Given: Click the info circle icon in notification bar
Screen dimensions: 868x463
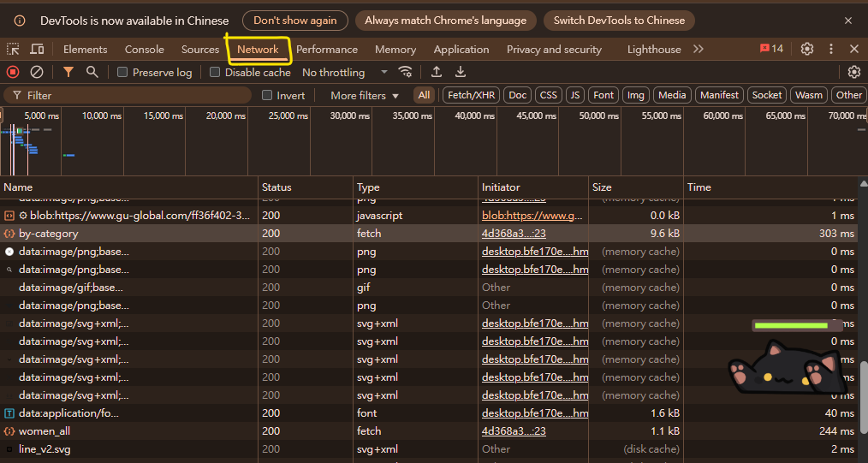Looking at the screenshot, I should [20, 21].
